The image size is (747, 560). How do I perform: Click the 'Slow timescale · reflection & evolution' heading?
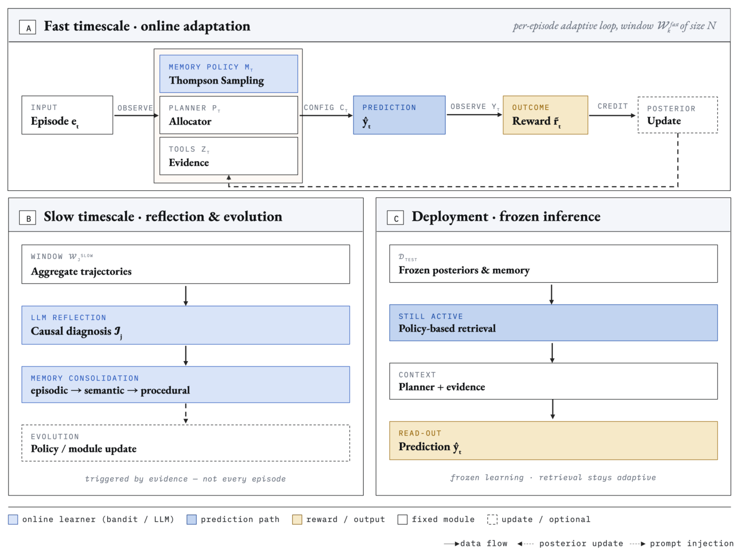click(x=163, y=217)
